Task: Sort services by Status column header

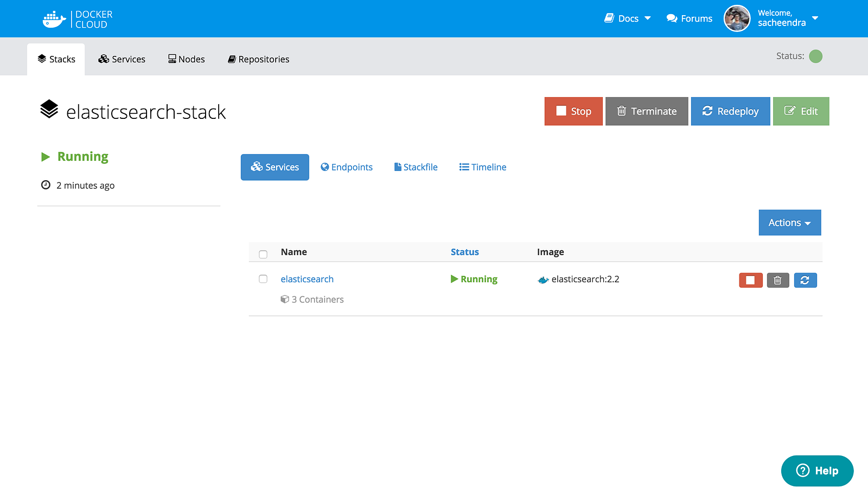Action: 465,252
